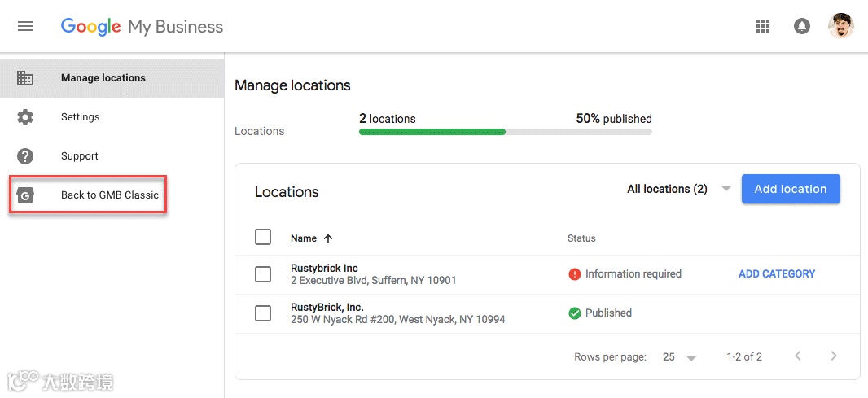
Task: Click the GMB Classic storefront icon
Action: point(25,195)
